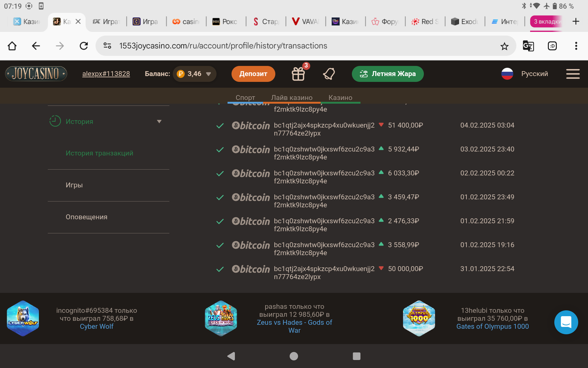588x368 pixels.
Task: Click the Google Translate icon in toolbar
Action: click(528, 46)
